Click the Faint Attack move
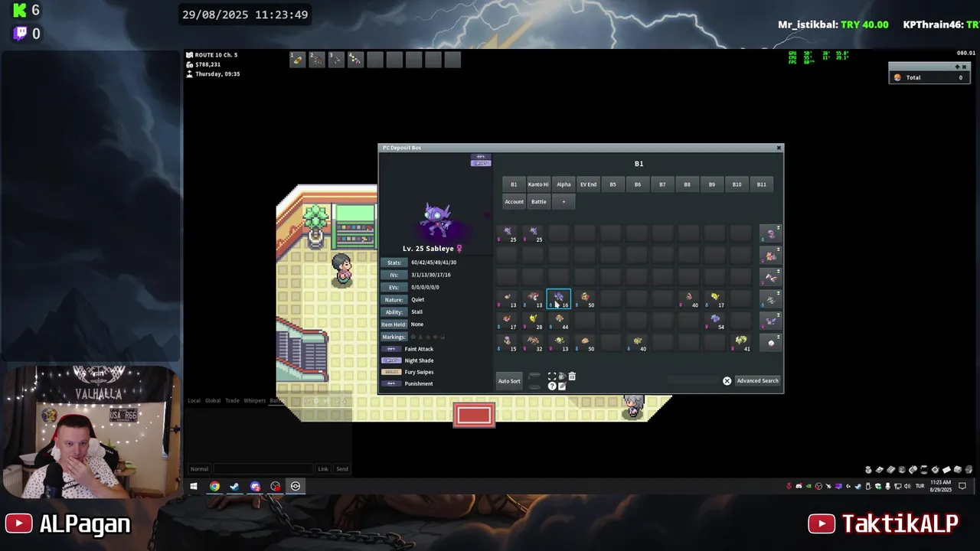 click(418, 349)
